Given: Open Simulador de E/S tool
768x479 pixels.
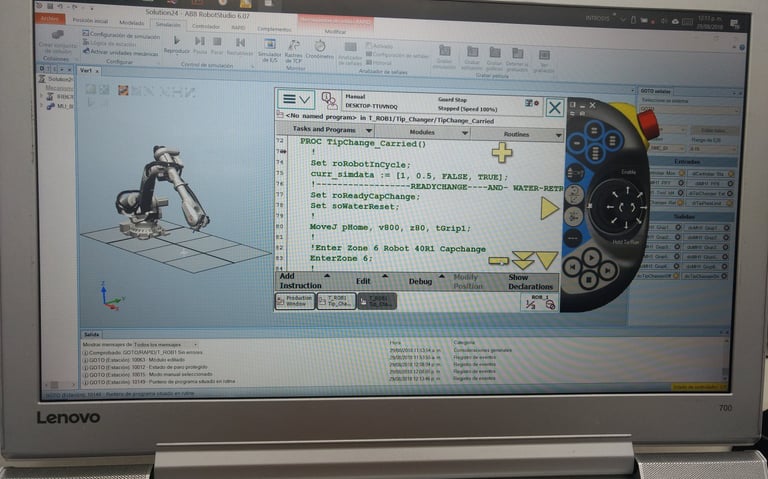Looking at the screenshot, I should click(x=269, y=50).
